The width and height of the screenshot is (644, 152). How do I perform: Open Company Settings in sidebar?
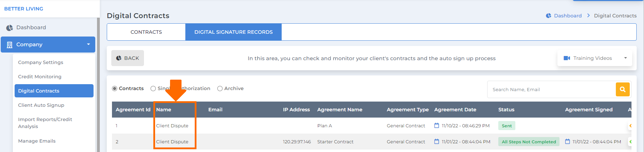click(41, 62)
